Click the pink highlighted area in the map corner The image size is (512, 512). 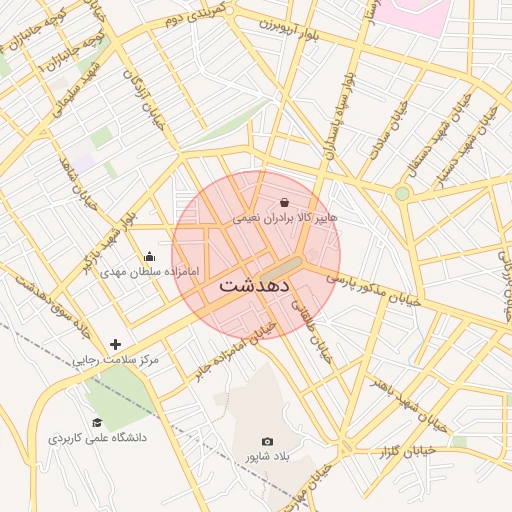click(x=415, y=15)
